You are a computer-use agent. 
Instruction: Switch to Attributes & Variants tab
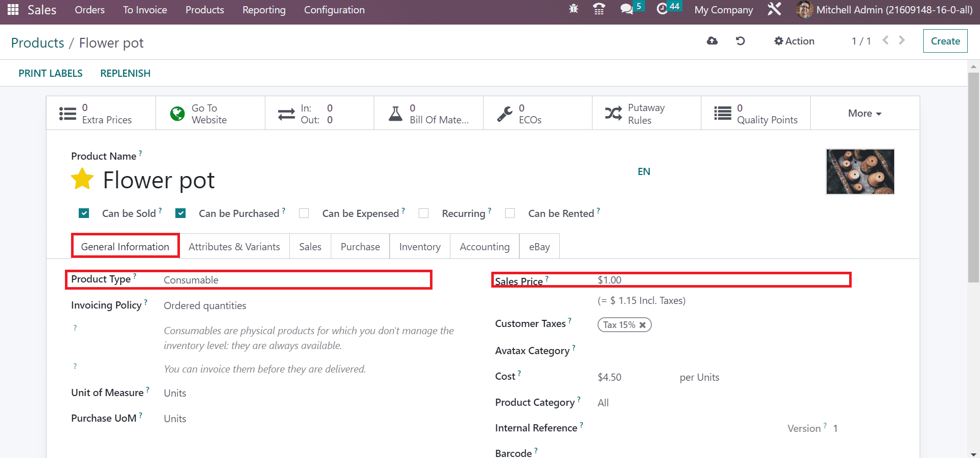click(234, 247)
